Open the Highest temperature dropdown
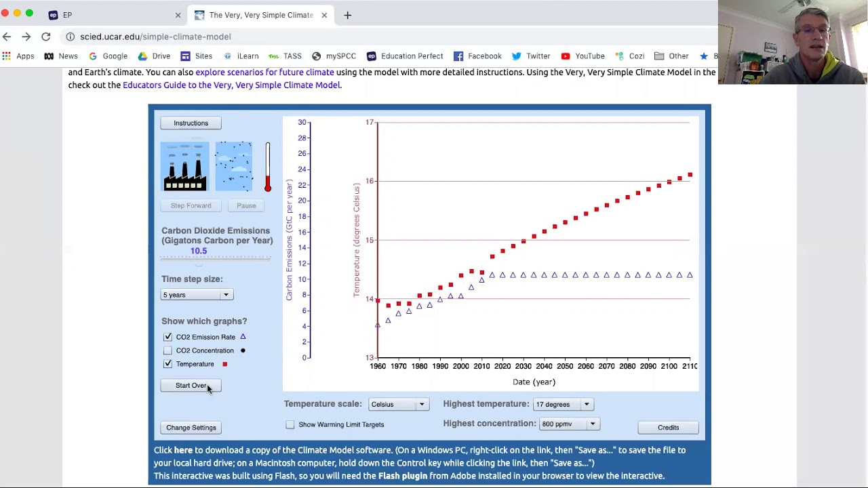Image resolution: width=868 pixels, height=488 pixels. [564, 405]
